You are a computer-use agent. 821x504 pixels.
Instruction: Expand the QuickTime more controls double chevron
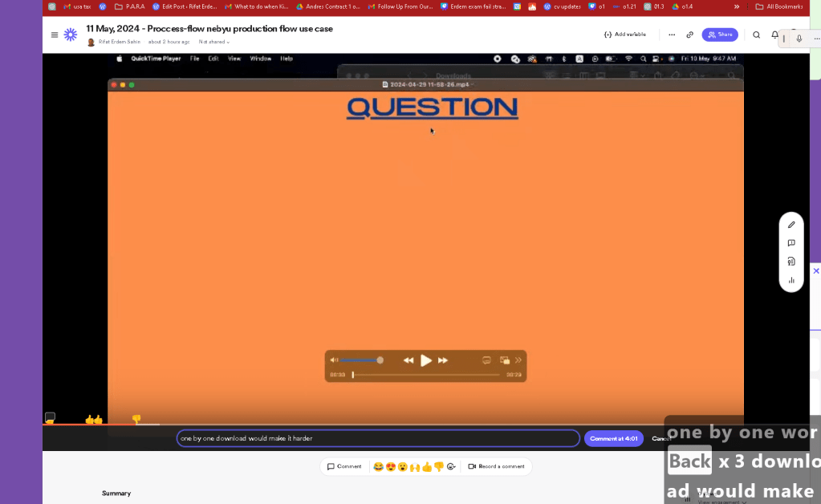pos(518,360)
